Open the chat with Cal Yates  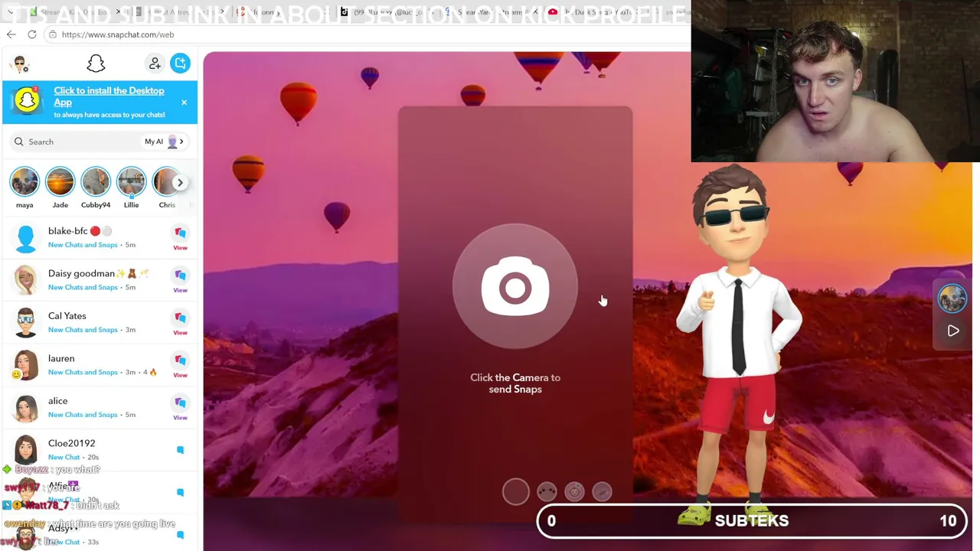coord(100,322)
